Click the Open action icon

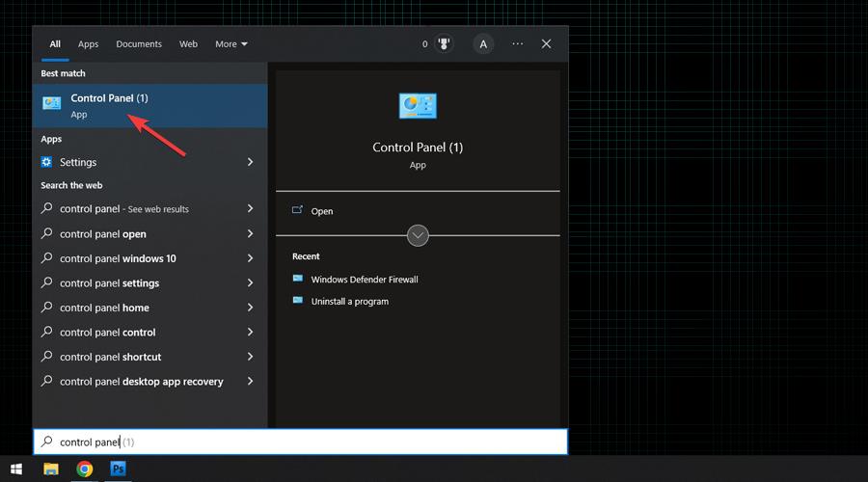297,210
